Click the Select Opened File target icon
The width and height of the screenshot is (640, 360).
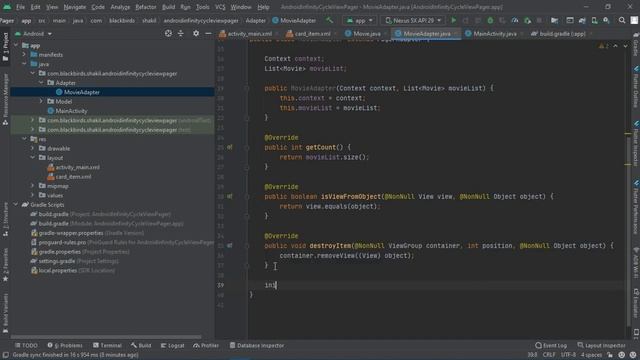click(168, 33)
